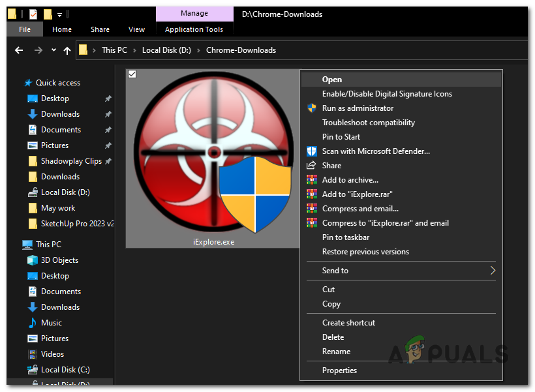Click the Properties quick access toolbar icon
The width and height of the screenshot is (535, 392).
33,14
